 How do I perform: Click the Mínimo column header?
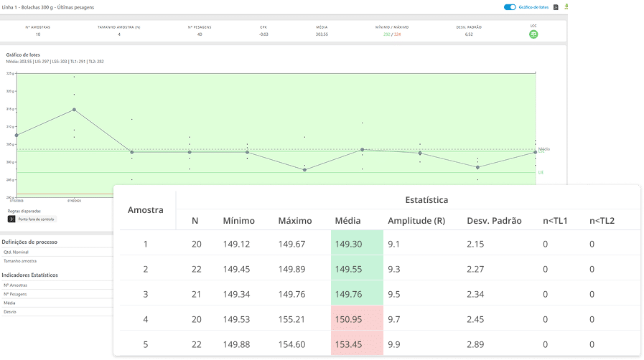(238, 221)
